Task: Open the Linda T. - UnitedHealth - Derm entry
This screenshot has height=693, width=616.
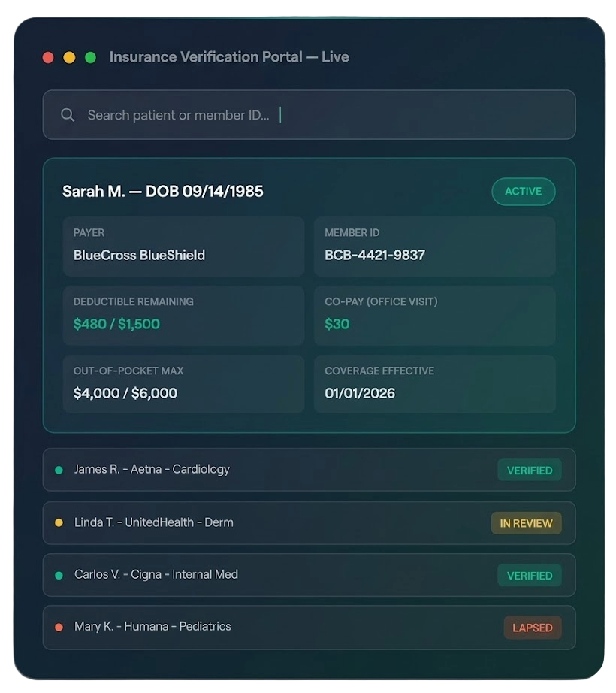Action: pos(309,523)
